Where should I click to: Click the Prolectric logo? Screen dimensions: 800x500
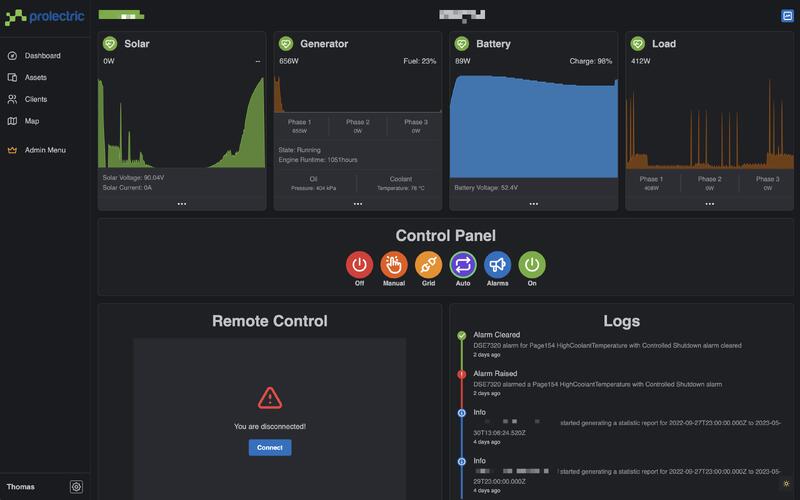click(44, 17)
